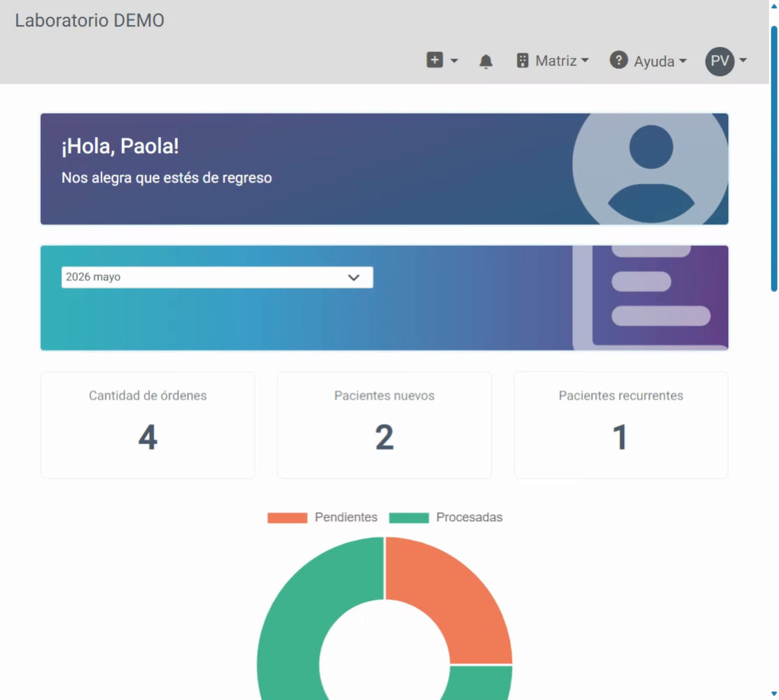Open the Matriz branch dropdown
Viewport: 779px width, 700px height.
(x=562, y=61)
